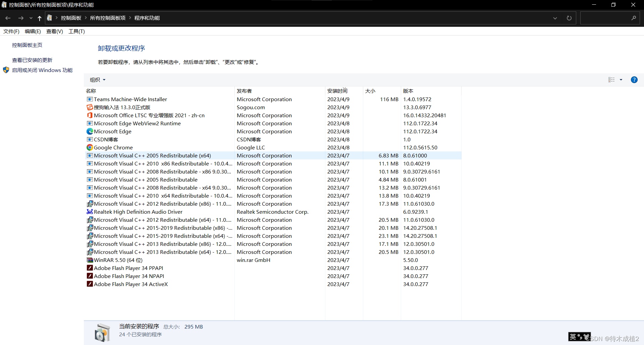Select Visual C++ 2013 Redistributable (x86) row
Image resolution: width=644 pixels, height=345 pixels.
pyautogui.click(x=273, y=244)
